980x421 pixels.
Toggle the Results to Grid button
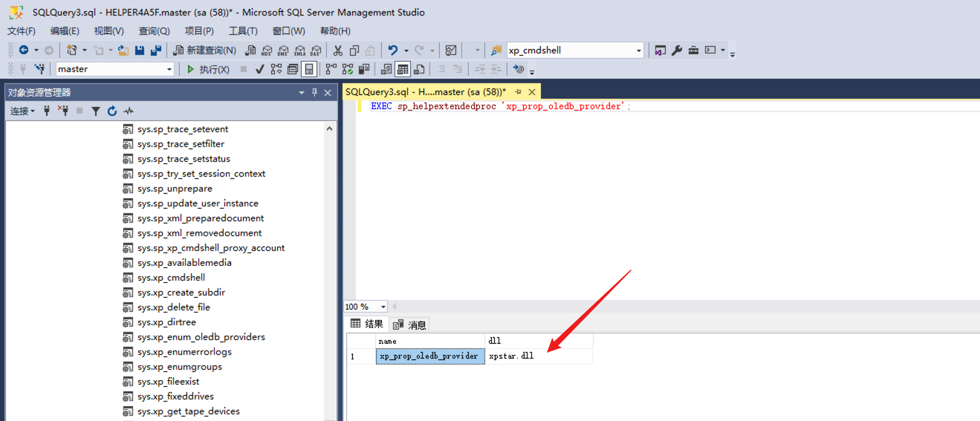tap(402, 69)
